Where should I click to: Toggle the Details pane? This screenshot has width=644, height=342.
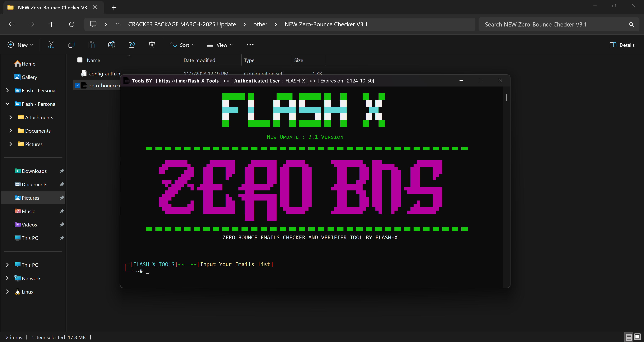click(622, 45)
